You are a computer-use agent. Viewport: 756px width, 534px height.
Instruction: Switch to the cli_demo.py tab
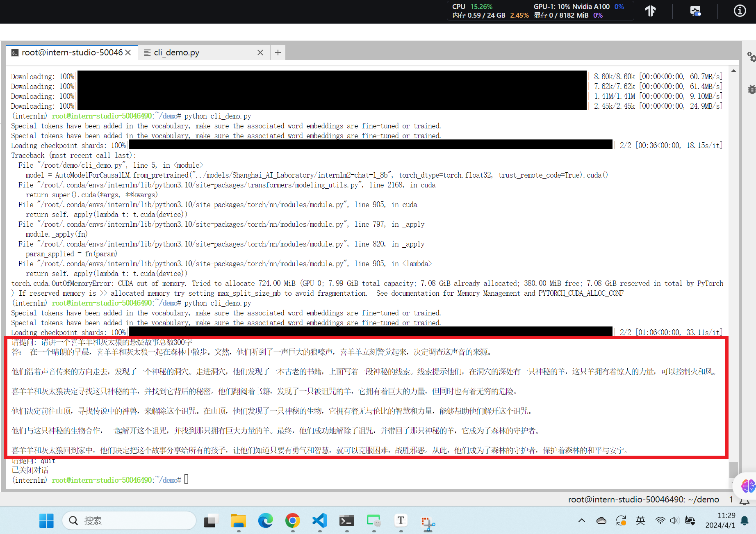pyautogui.click(x=177, y=52)
